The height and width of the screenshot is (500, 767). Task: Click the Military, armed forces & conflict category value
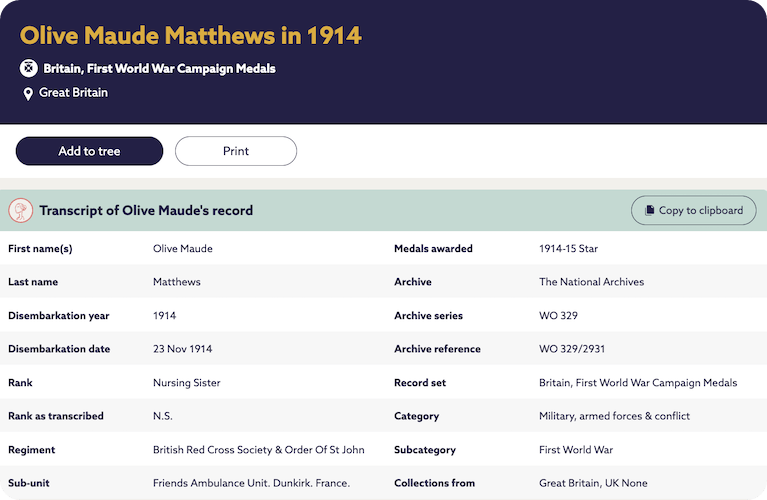(x=614, y=416)
